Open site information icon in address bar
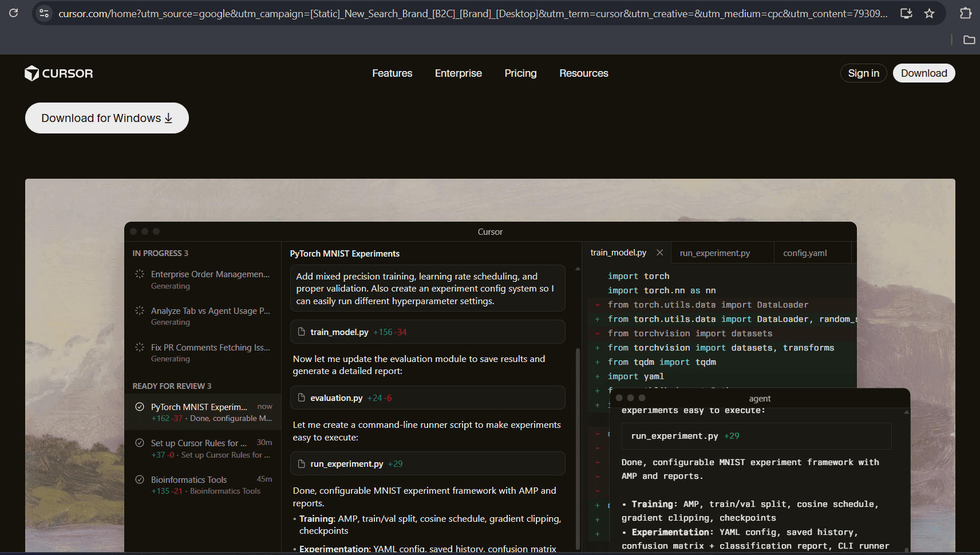Viewport: 980px width, 555px height. [x=44, y=13]
